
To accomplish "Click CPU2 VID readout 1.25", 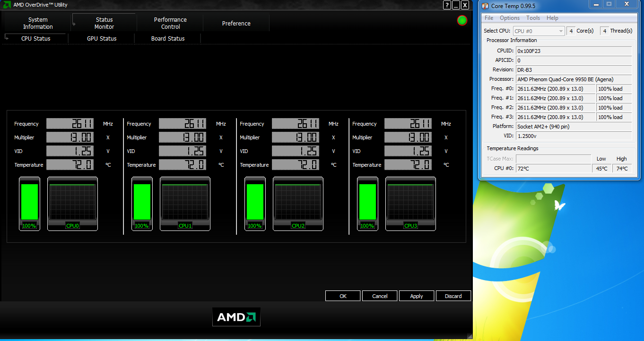I will click(296, 151).
